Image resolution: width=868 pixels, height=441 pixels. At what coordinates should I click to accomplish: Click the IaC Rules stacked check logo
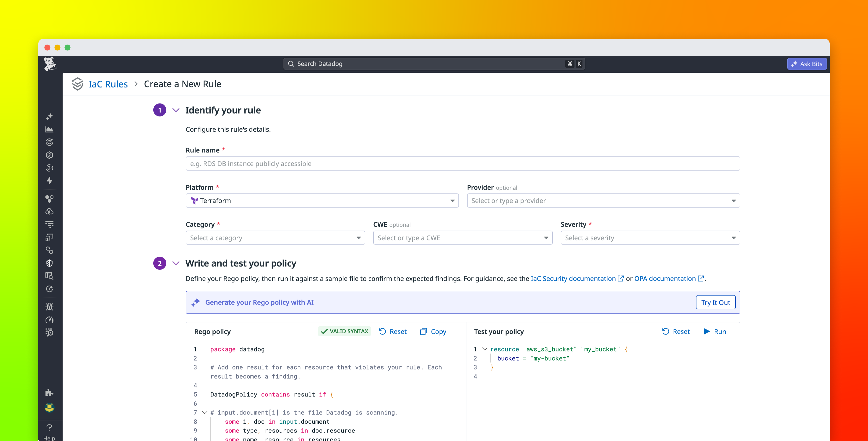pyautogui.click(x=77, y=84)
